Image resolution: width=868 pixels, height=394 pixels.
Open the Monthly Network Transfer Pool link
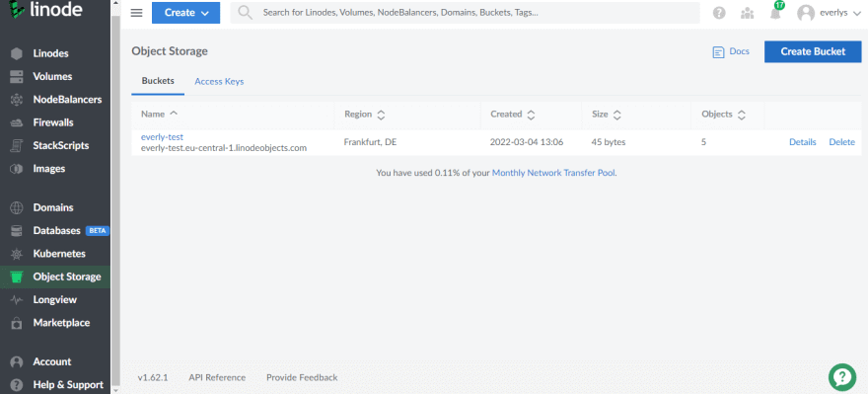pos(553,173)
